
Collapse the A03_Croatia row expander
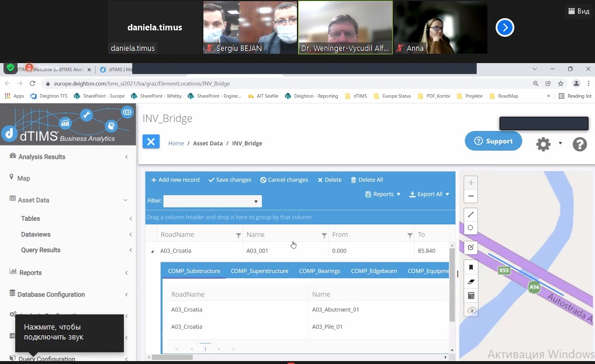coord(153,251)
